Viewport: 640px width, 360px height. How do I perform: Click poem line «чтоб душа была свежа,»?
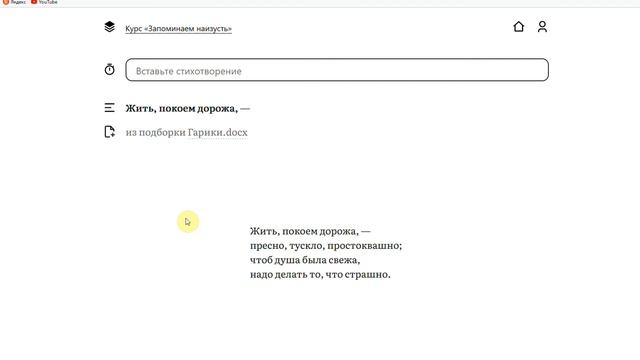[x=305, y=260]
